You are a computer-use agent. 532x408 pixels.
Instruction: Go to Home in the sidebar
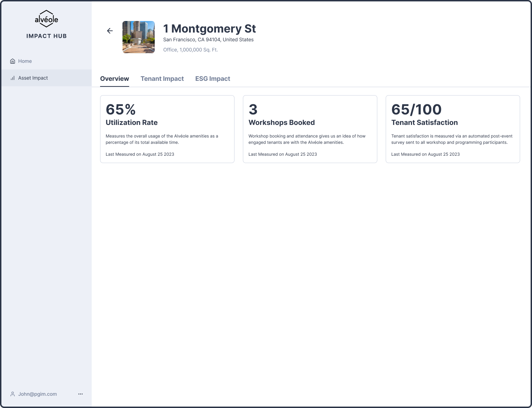[x=25, y=61]
